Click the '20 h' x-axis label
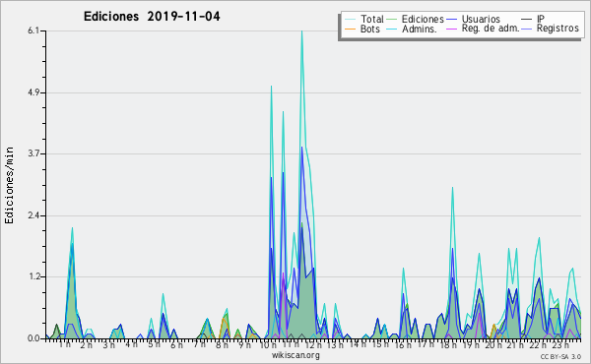This screenshot has width=591, height=364. point(493,344)
